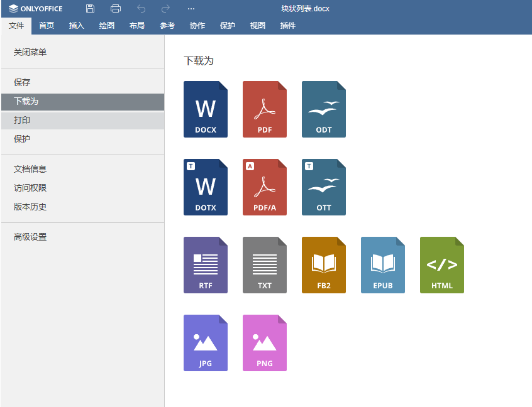Image resolution: width=532 pixels, height=407 pixels.
Task: Select the ODT file format icon
Action: coord(324,109)
